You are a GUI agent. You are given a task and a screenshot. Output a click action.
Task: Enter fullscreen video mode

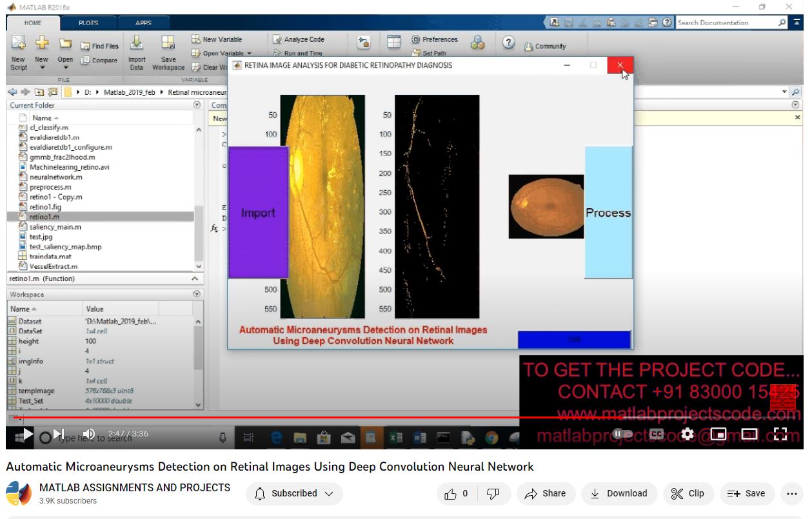click(x=780, y=434)
